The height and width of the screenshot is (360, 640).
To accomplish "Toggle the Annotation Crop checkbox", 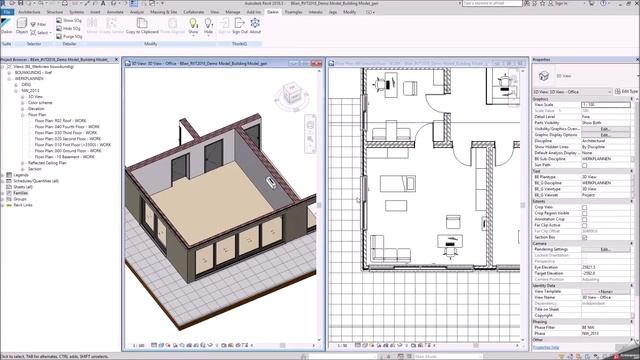I will point(584,220).
